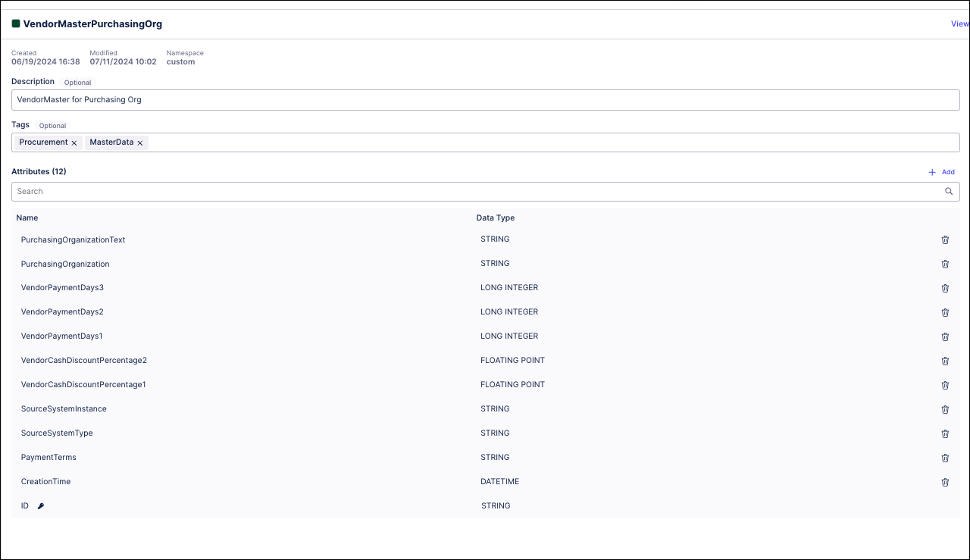Click the Name column header
This screenshot has width=970, height=560.
point(27,217)
